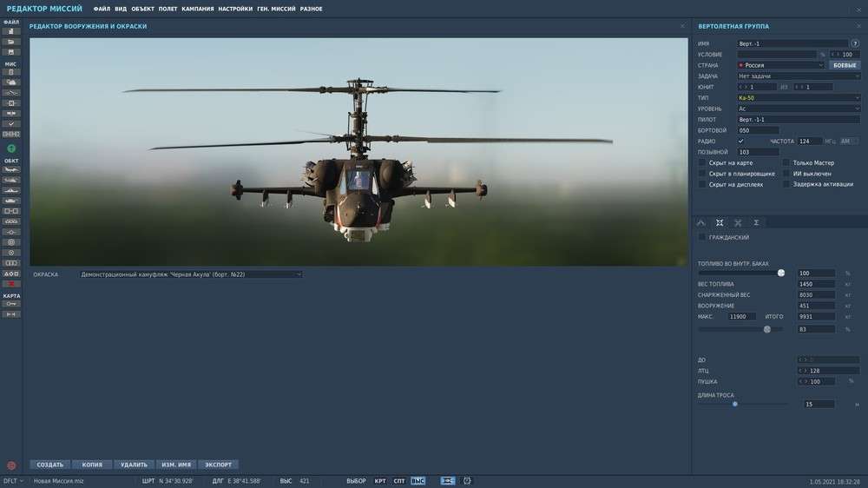
Task: Click the frequency field showing 124
Action: [x=809, y=142]
